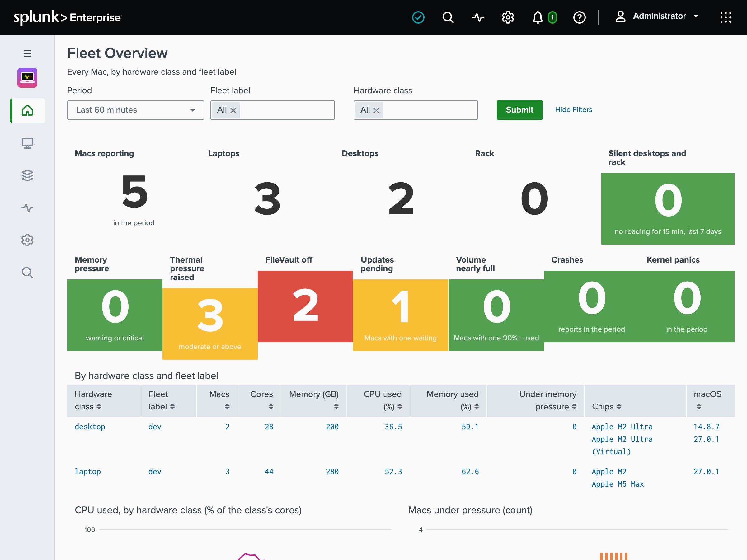This screenshot has width=747, height=560.
Task: Click the 52.3 CPU used value
Action: (x=393, y=472)
